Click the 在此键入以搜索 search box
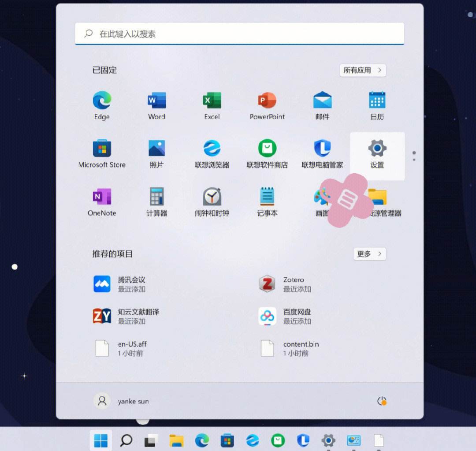The image size is (476, 451). point(239,34)
